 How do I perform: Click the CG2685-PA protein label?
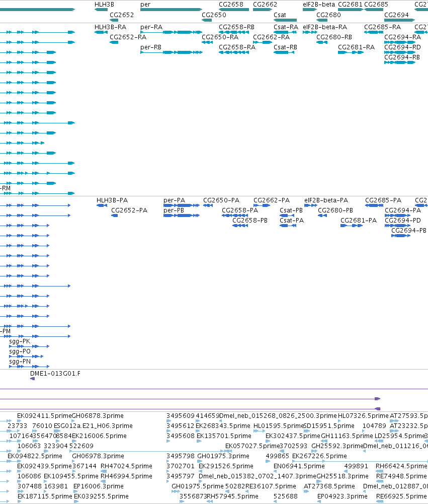coord(383,200)
